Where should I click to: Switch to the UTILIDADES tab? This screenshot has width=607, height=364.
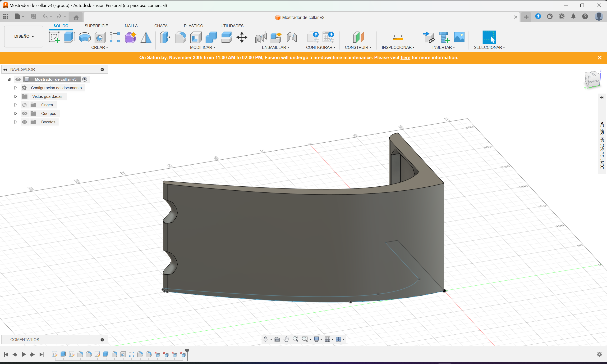coord(232,26)
